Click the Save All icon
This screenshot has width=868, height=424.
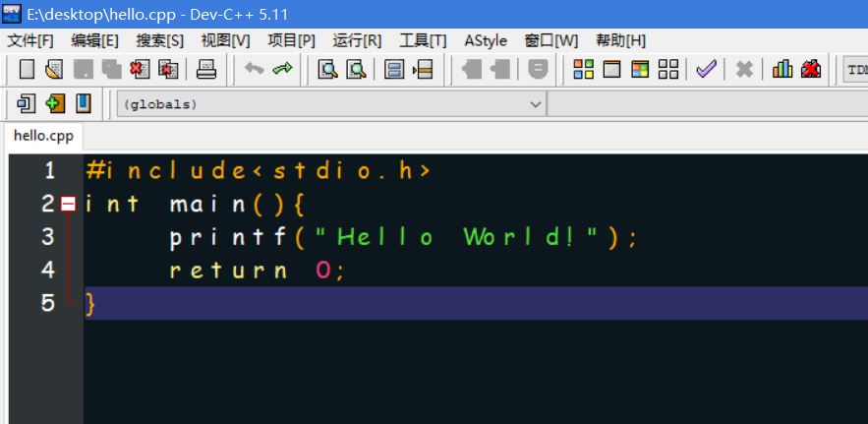pos(112,70)
